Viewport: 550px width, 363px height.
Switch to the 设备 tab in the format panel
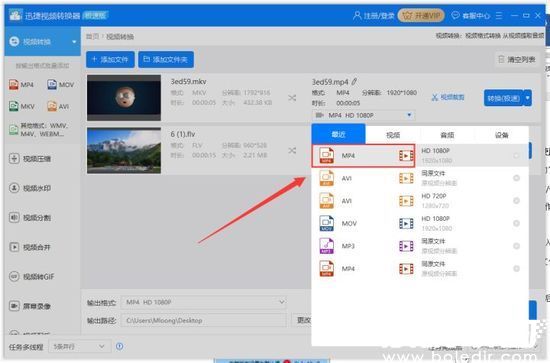502,135
